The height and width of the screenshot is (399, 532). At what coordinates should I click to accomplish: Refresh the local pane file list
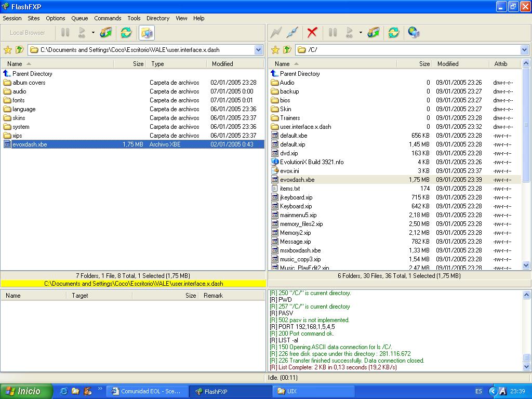[x=126, y=33]
